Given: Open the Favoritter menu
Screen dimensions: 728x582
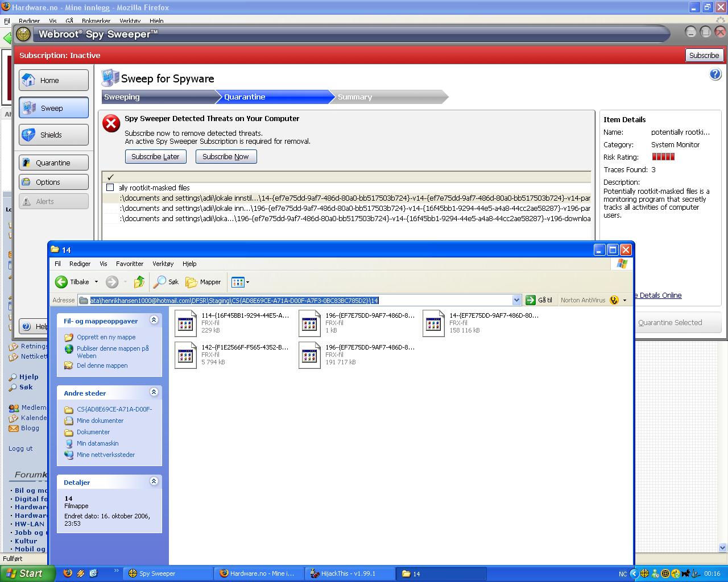Looking at the screenshot, I should pyautogui.click(x=130, y=264).
